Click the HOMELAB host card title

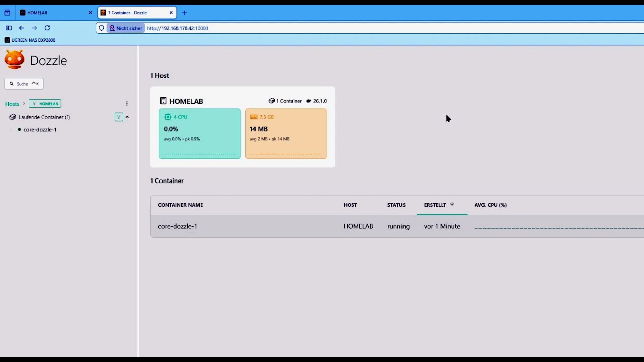coord(186,101)
